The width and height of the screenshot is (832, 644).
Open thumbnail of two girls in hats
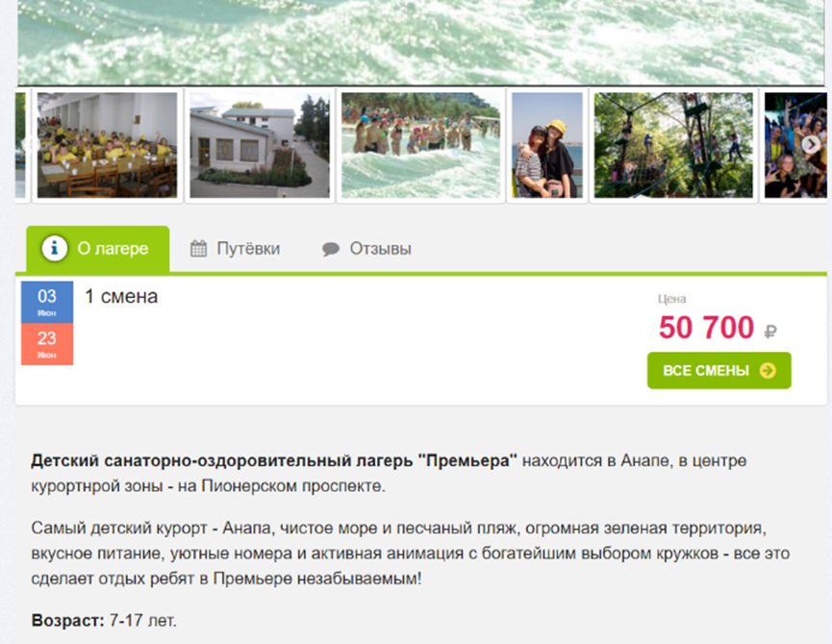pos(547,145)
